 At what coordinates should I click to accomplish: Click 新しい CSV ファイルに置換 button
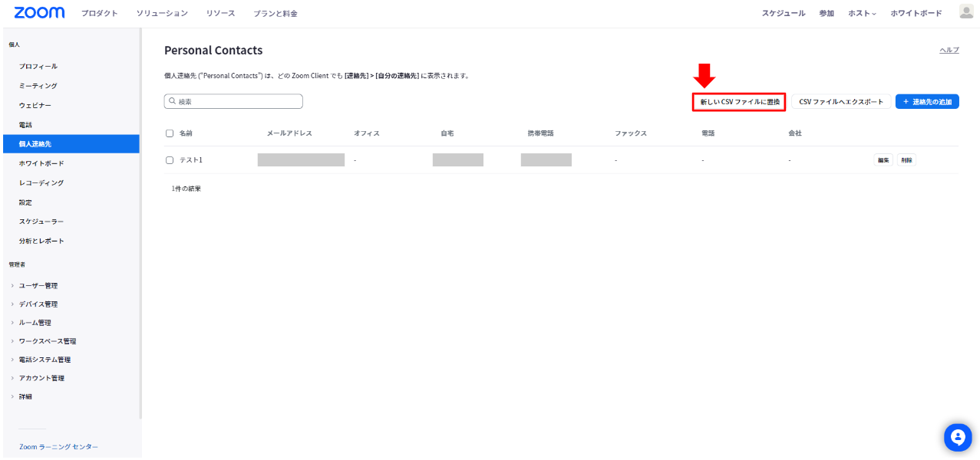[739, 102]
